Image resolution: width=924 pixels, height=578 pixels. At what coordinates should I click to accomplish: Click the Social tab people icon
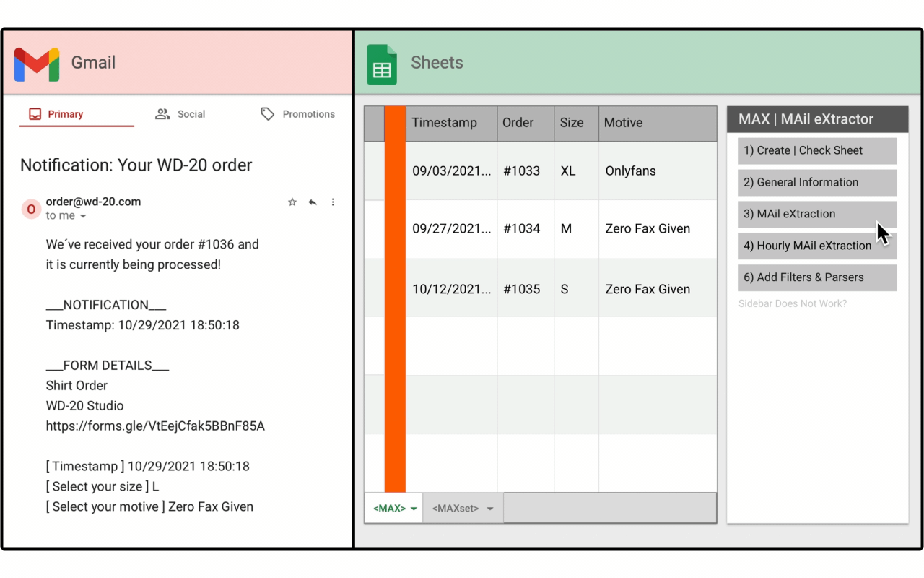click(162, 114)
